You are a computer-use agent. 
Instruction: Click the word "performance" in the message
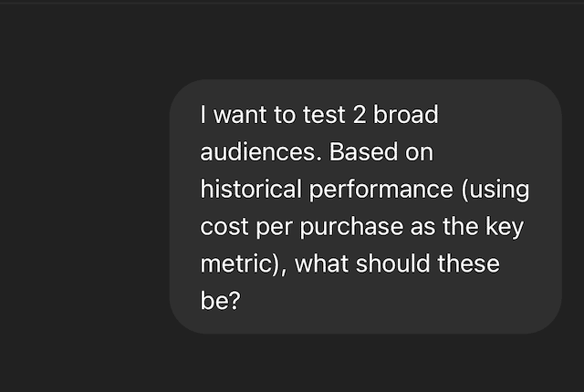pos(381,191)
